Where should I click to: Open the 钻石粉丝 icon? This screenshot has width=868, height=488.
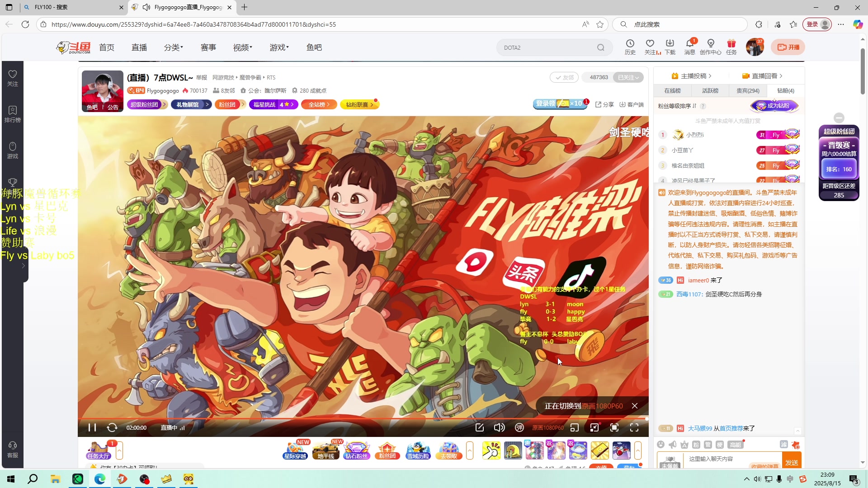(x=356, y=450)
